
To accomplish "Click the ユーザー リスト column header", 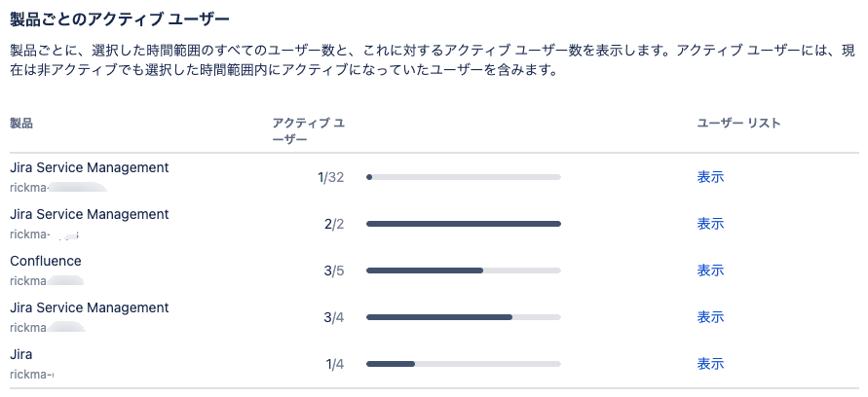I will (738, 124).
